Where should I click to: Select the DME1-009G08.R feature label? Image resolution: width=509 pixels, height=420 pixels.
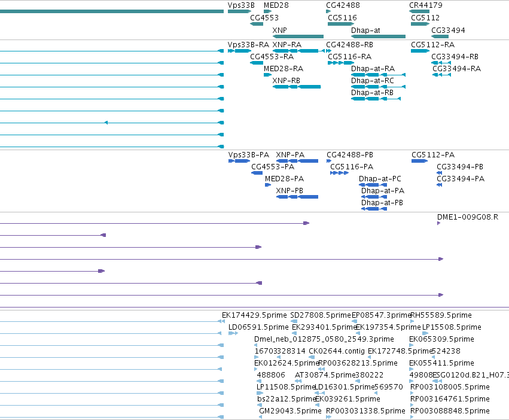pyautogui.click(x=468, y=217)
